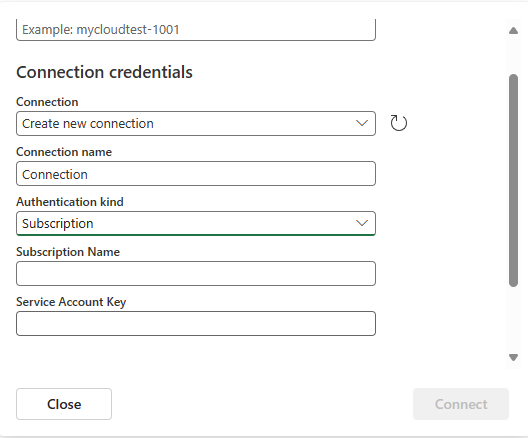Close the dialog with Close button
Viewport: 528px width, 438px height.
point(64,404)
